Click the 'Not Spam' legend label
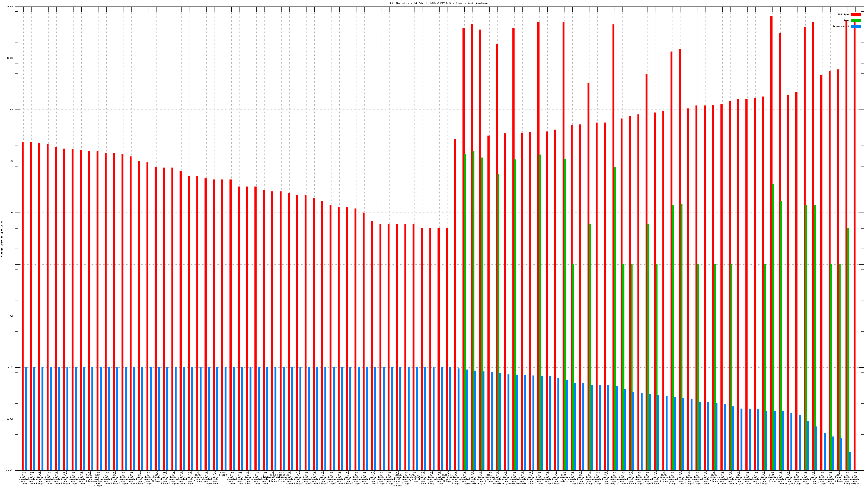The width and height of the screenshot is (868, 488). pos(844,14)
